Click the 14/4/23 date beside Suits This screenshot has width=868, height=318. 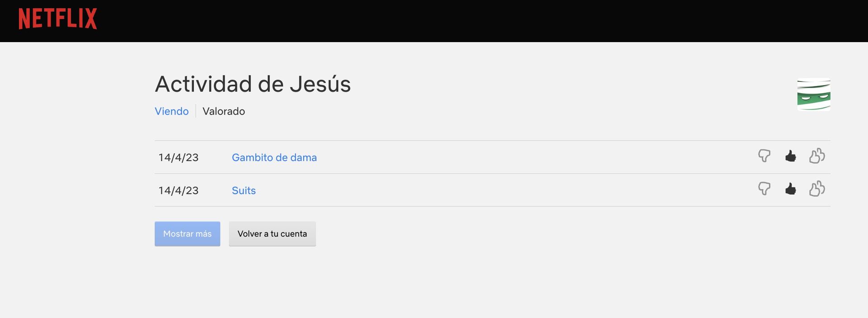[179, 190]
